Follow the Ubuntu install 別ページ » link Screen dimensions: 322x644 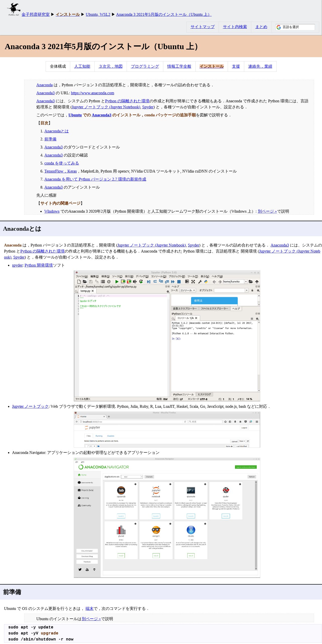pyautogui.click(x=91, y=619)
